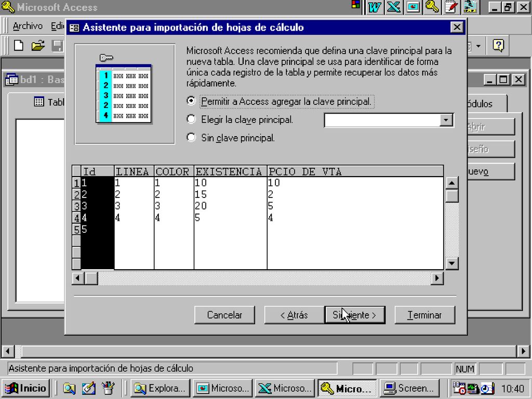
Task: Click the EXISTENCIA column header
Action: click(x=230, y=171)
